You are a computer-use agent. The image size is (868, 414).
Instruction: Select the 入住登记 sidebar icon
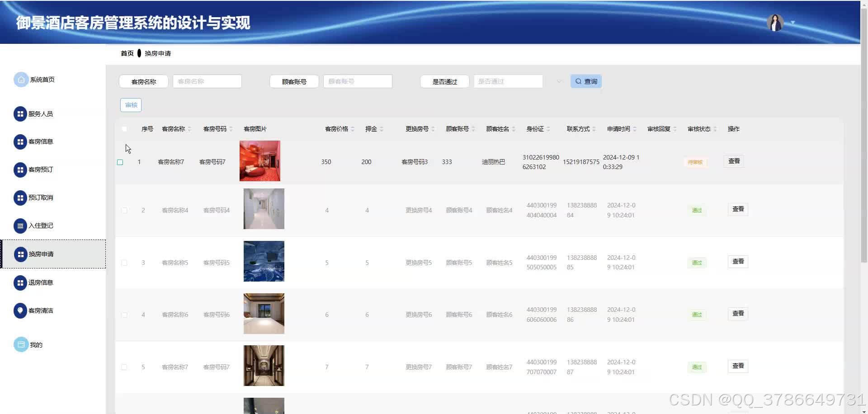click(20, 226)
